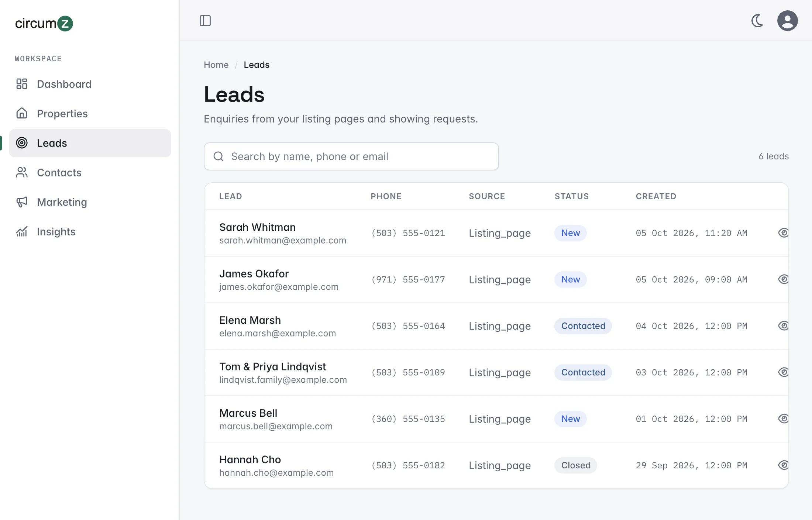Click phone (503) 555-0182
Viewport: 812px width, 520px height.
coord(408,466)
